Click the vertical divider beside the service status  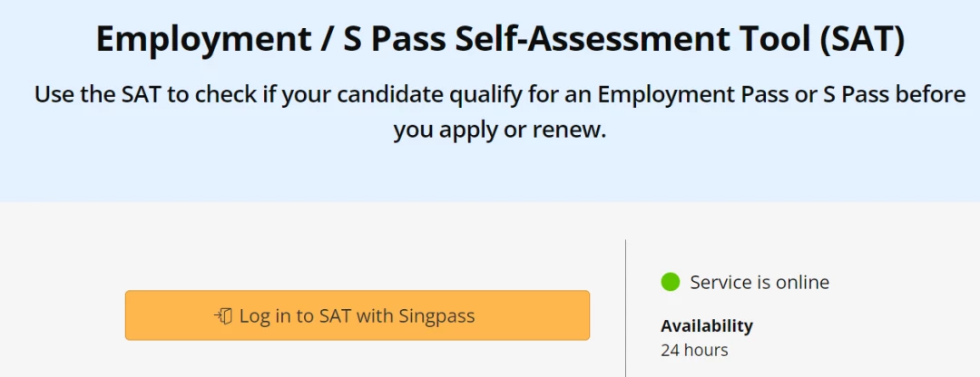(625, 308)
